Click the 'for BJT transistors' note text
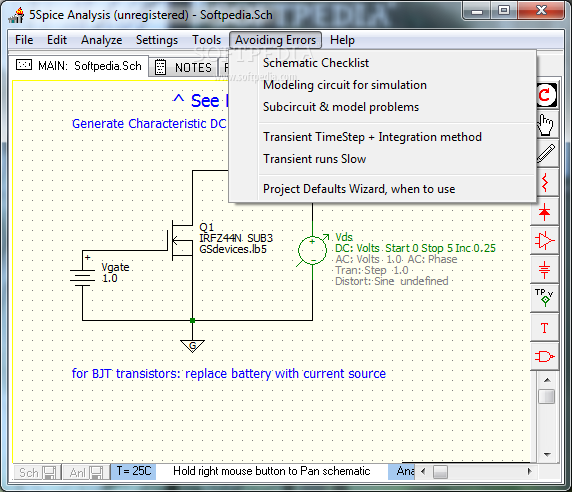This screenshot has height=492, width=572. pyautogui.click(x=229, y=373)
